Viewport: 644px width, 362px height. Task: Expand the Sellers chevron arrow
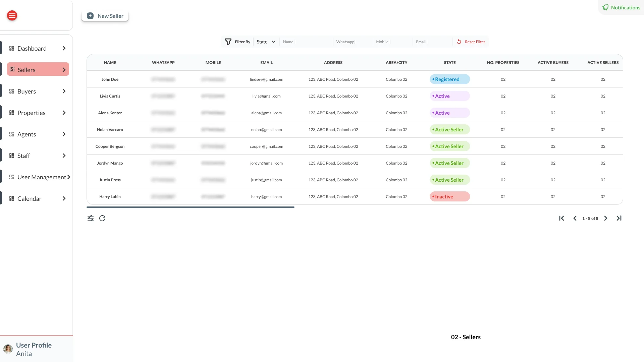(x=64, y=70)
